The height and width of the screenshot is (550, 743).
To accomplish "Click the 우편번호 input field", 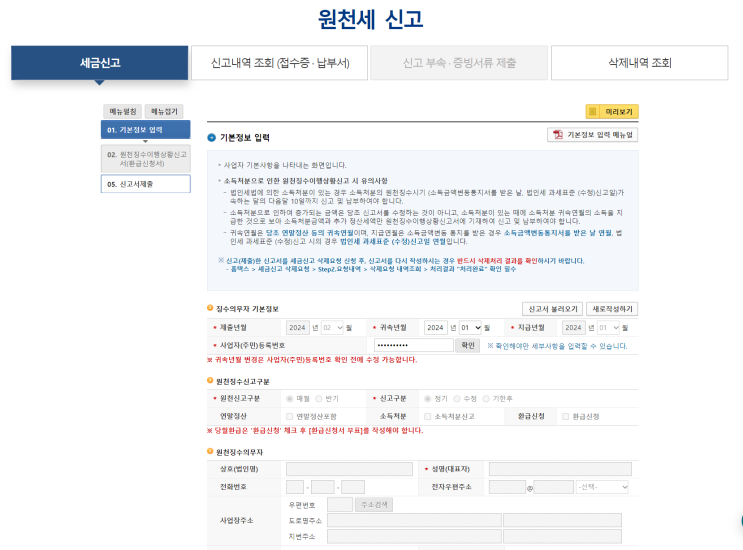I will (x=340, y=505).
